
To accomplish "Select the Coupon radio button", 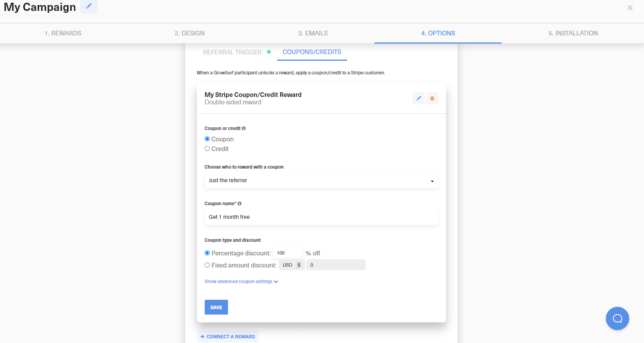I will pyautogui.click(x=207, y=139).
